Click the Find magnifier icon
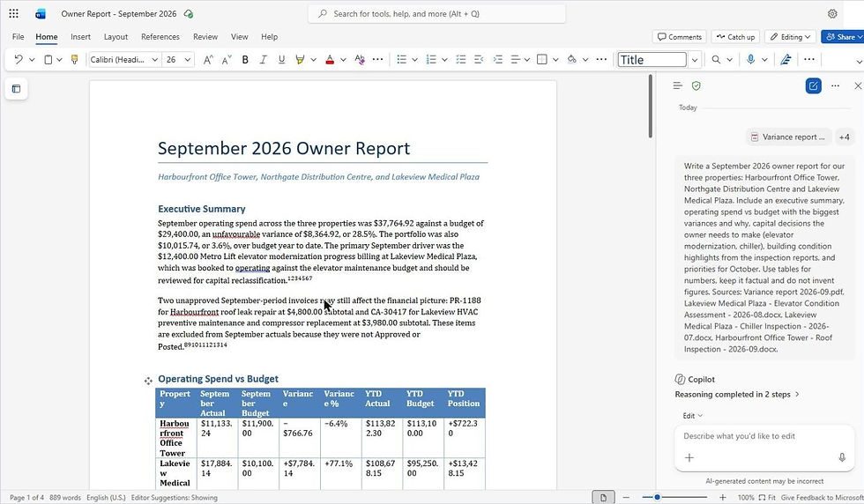Screen dimensions: 864x504 click(716, 60)
